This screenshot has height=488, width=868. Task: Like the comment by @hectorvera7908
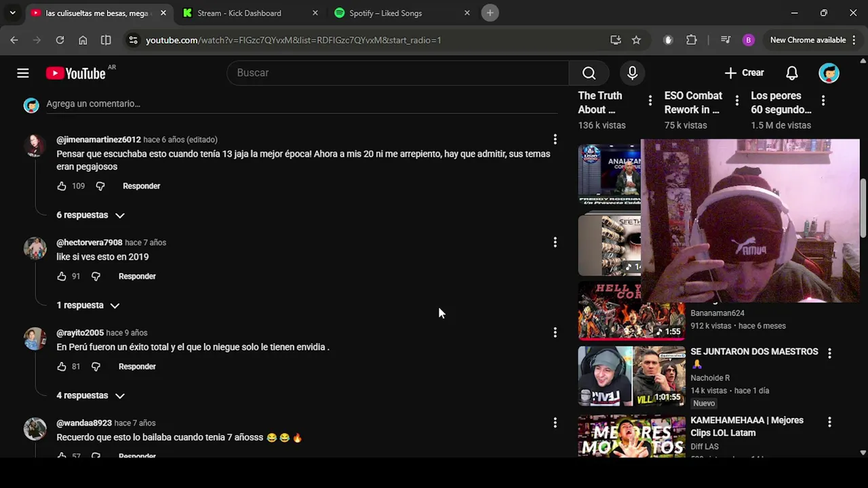[x=62, y=276]
